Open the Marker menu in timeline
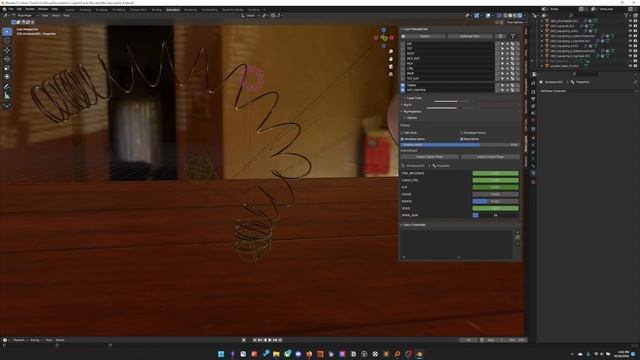This screenshot has height=360, width=640. point(60,340)
